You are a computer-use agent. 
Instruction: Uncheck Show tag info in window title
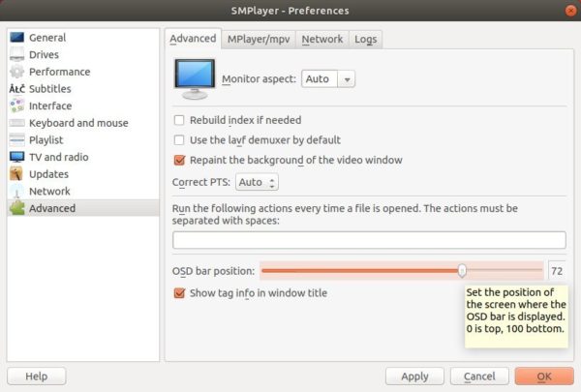[x=179, y=293]
